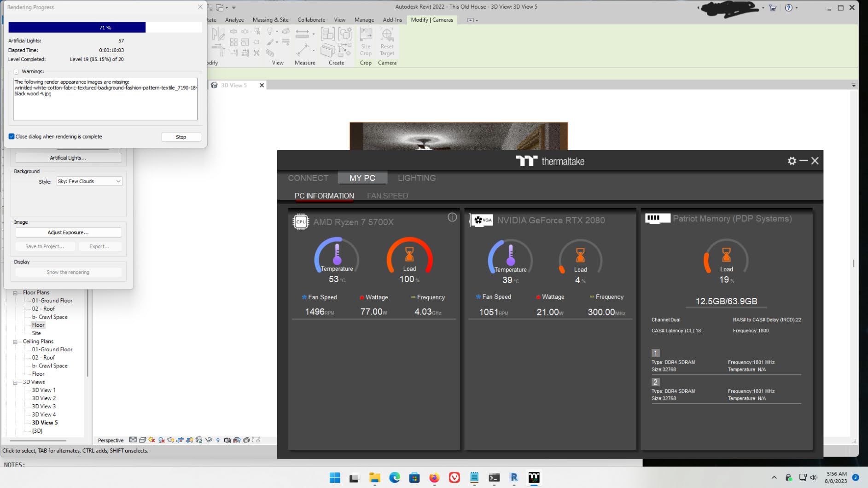The height and width of the screenshot is (488, 868).
Task: Open system tray hidden icons chevron
Action: (774, 477)
